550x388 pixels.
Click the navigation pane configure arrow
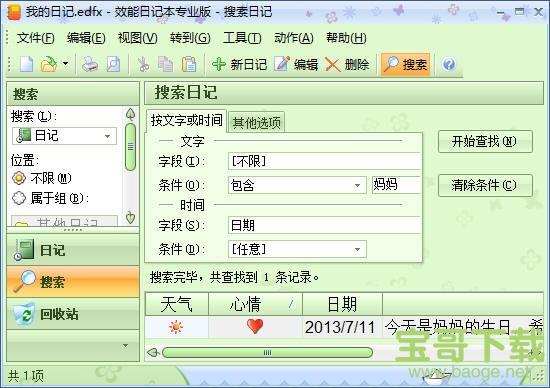[125, 346]
